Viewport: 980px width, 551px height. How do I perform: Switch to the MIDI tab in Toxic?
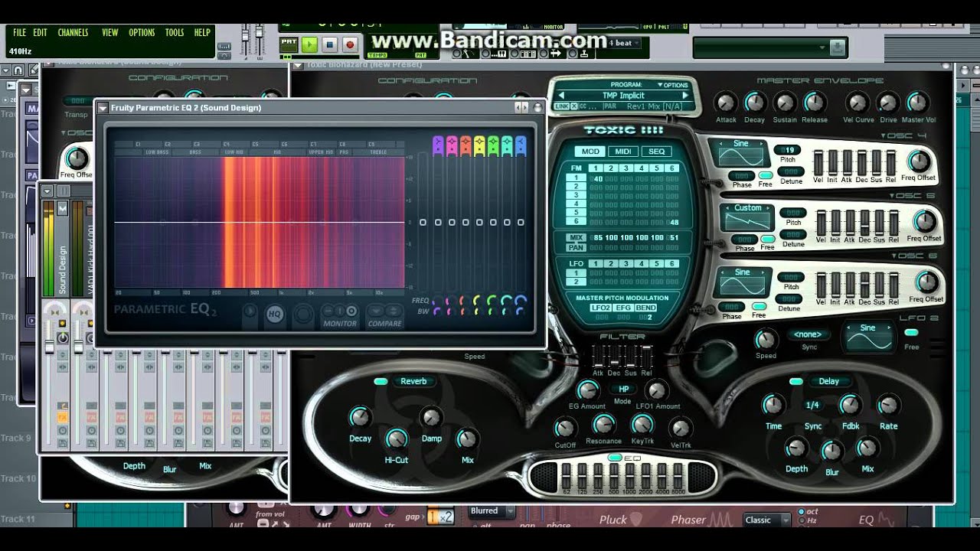pos(623,152)
